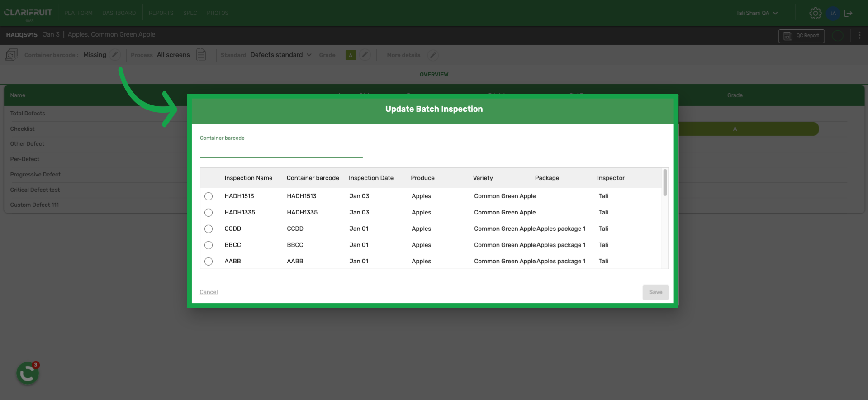Click the QC Report button
Screen dimensions: 868x400
coord(802,36)
